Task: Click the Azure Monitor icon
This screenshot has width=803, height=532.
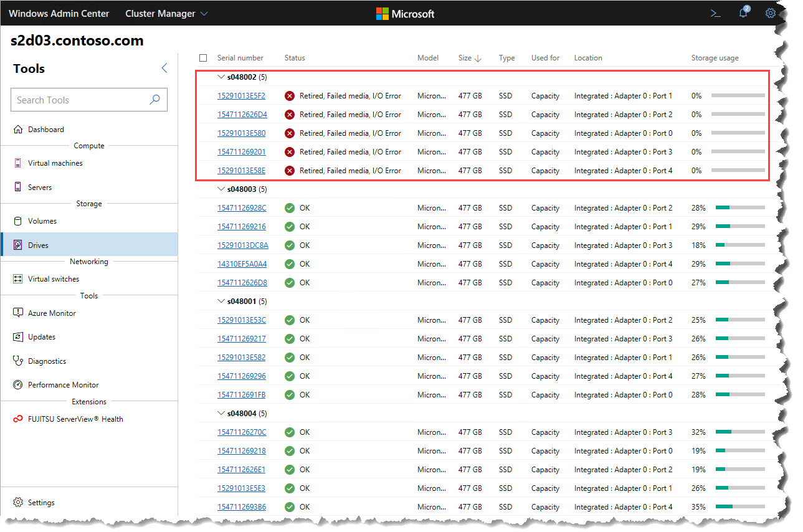Action: 18,313
